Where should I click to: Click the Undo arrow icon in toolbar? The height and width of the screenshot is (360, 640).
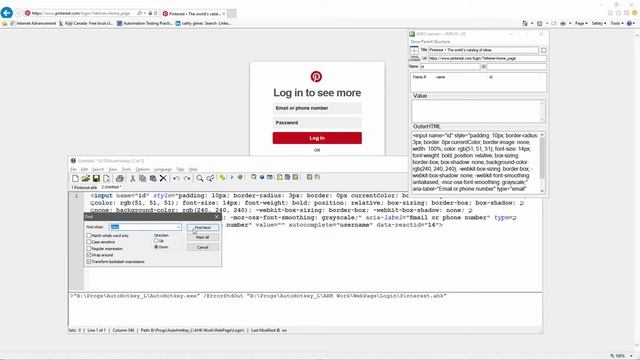point(176,178)
